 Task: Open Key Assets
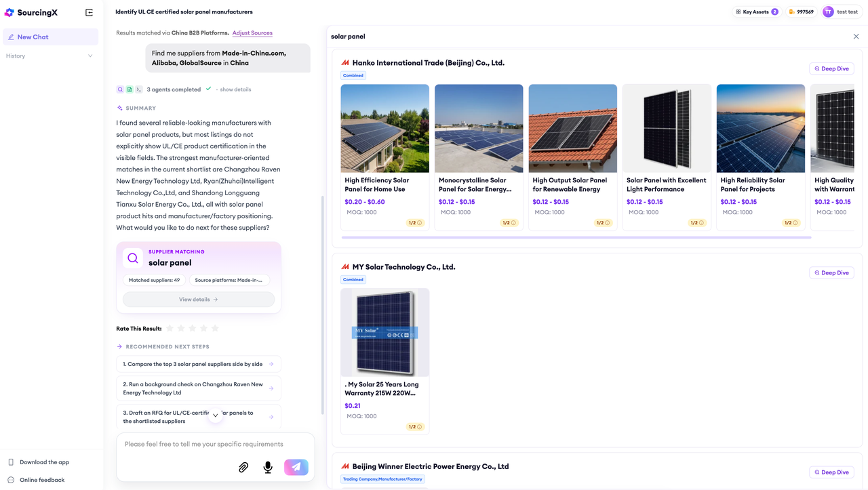click(x=757, y=12)
